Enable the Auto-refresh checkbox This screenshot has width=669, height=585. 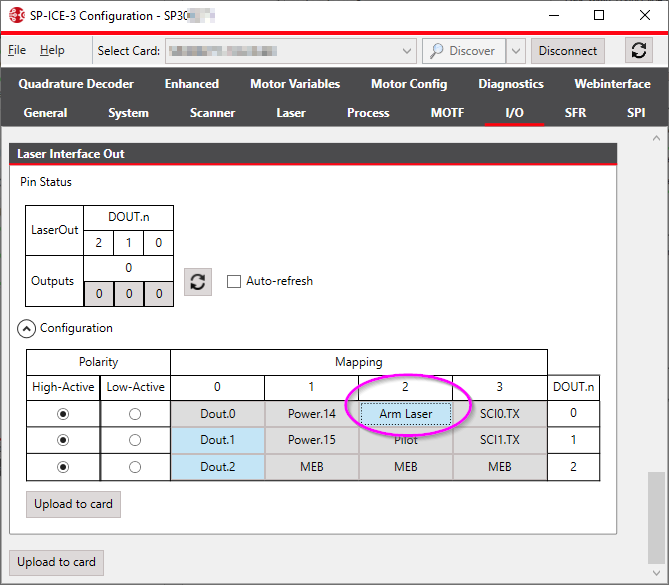pos(234,282)
